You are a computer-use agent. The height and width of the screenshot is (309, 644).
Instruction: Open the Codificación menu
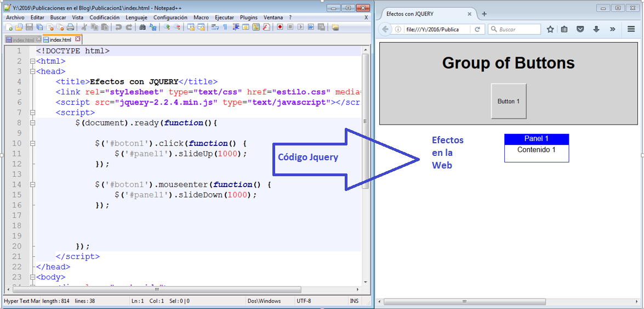point(104,18)
